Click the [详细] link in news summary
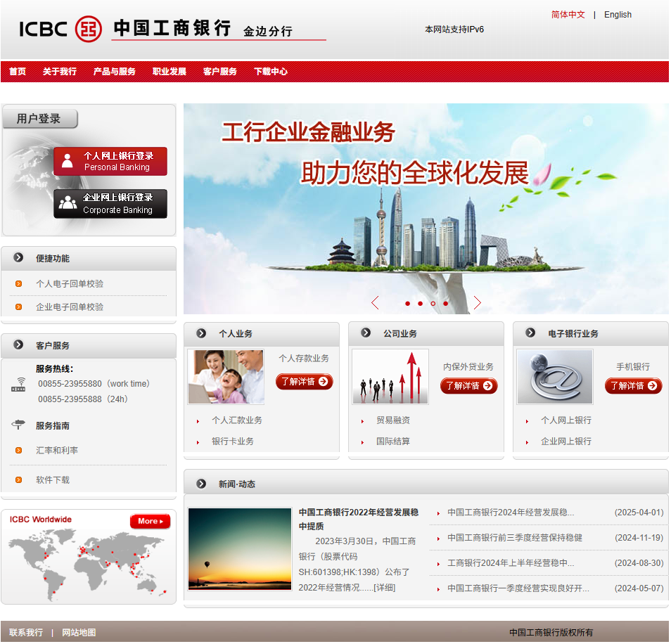 385,588
